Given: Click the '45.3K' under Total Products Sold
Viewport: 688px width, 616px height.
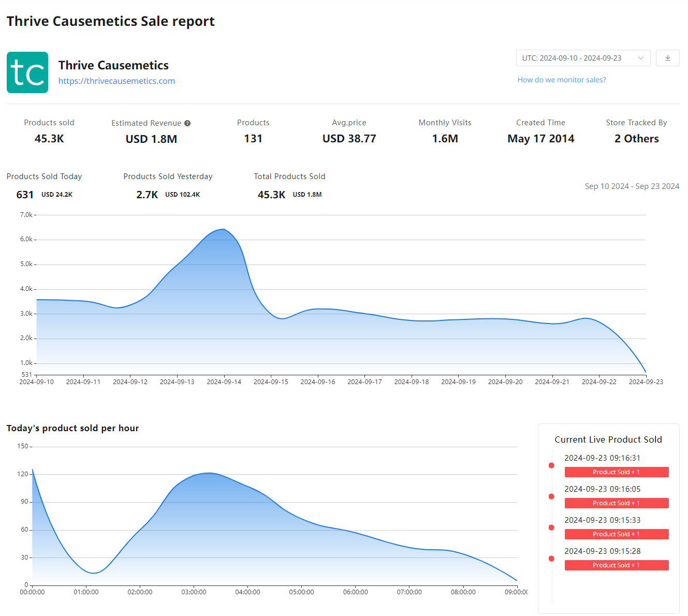Looking at the screenshot, I should click(271, 195).
